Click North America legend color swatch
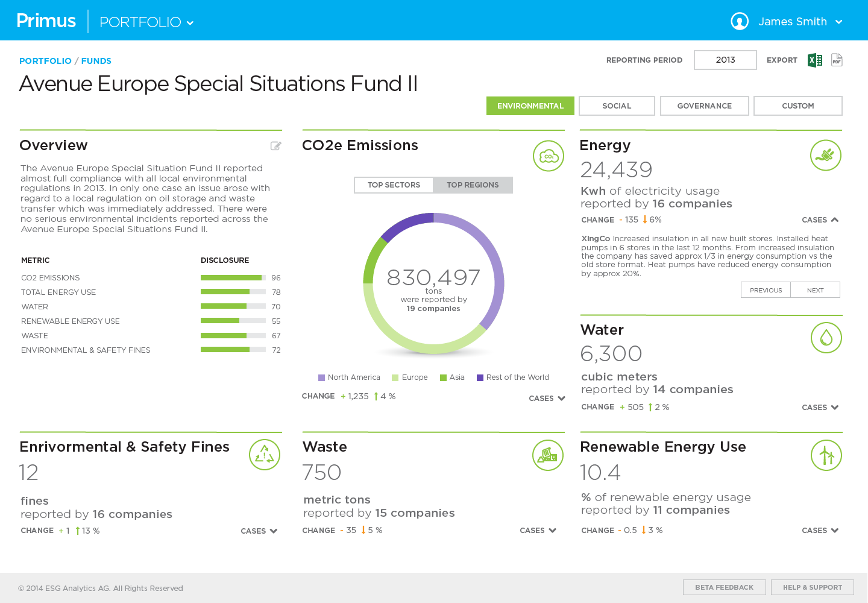 [x=321, y=378]
